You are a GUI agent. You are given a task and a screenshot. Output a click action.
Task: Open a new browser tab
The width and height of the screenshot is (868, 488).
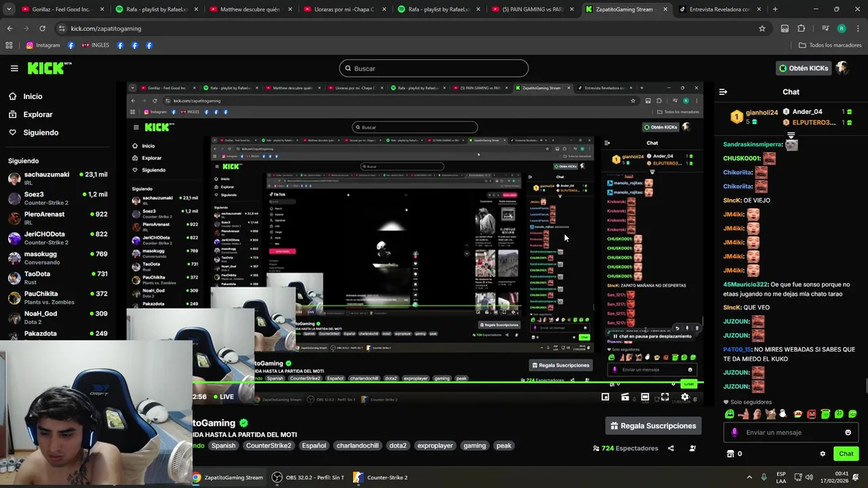(775, 9)
